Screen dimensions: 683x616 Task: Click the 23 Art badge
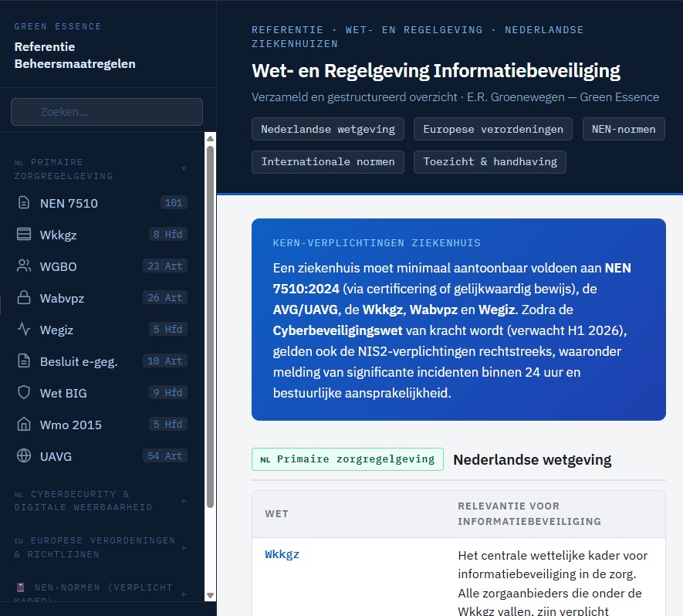165,266
